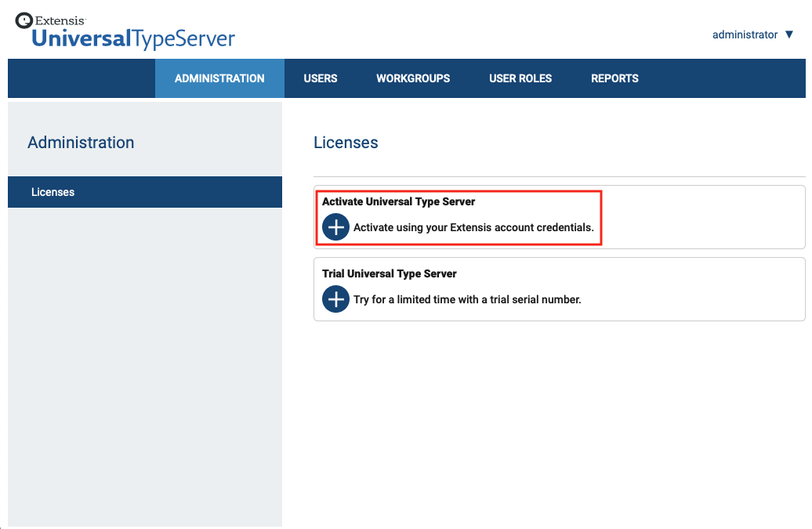Viewport: 812px width, 529px height.
Task: Click the Extensis Universal Type Server logo
Action: click(125, 31)
